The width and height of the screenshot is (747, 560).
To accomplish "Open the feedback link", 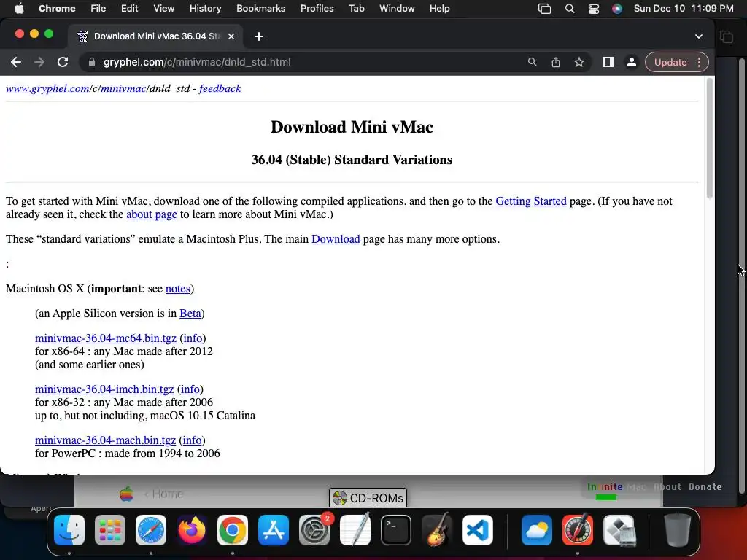I will [220, 88].
